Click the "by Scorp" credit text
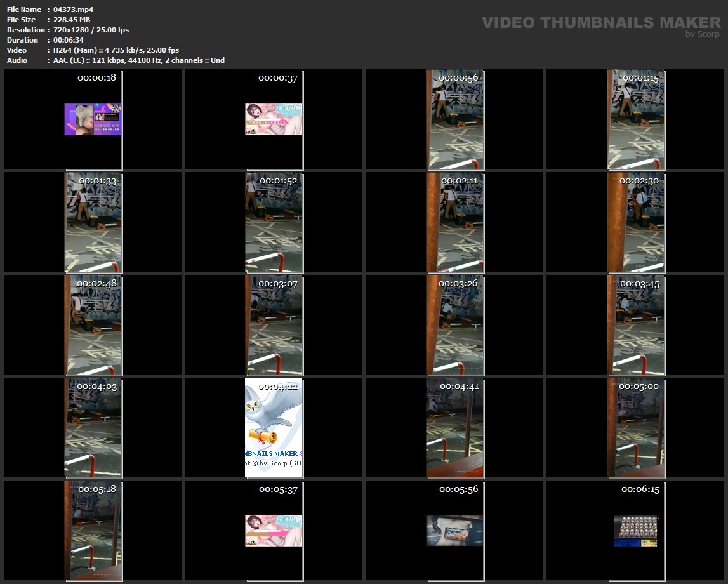The height and width of the screenshot is (584, 728). click(702, 34)
